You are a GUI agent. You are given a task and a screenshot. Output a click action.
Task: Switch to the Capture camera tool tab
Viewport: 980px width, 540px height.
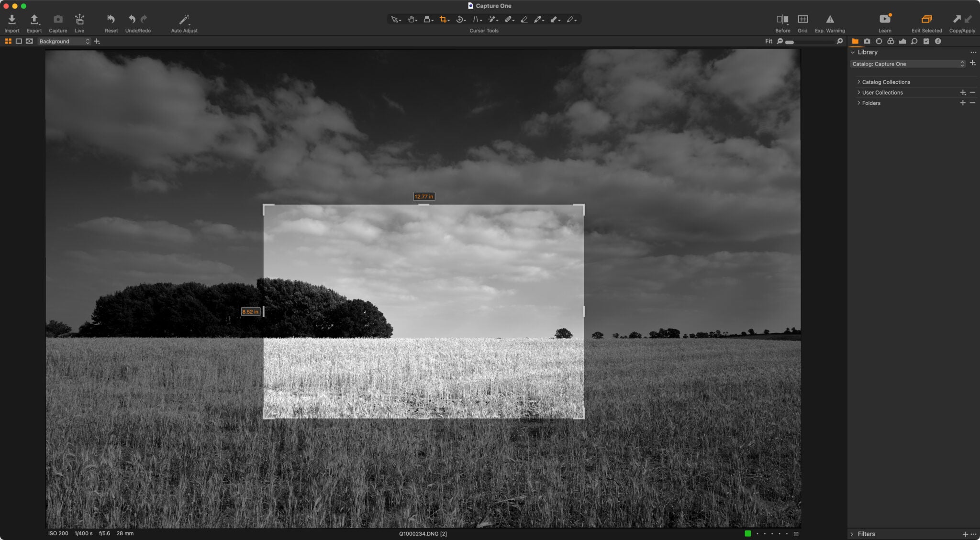pyautogui.click(x=867, y=42)
